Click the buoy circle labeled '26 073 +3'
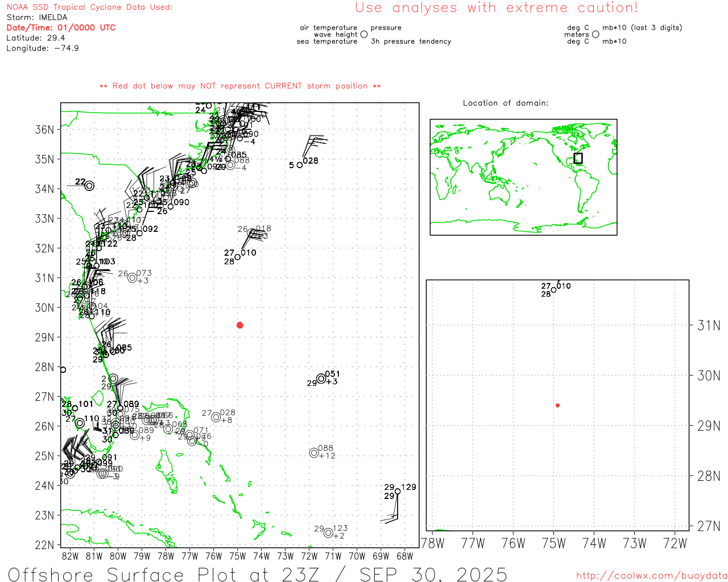Viewport: 728px width, 582px height. click(132, 277)
